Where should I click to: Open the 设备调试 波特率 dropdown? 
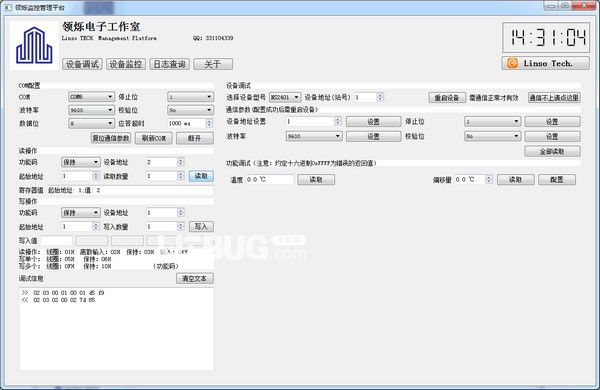314,136
